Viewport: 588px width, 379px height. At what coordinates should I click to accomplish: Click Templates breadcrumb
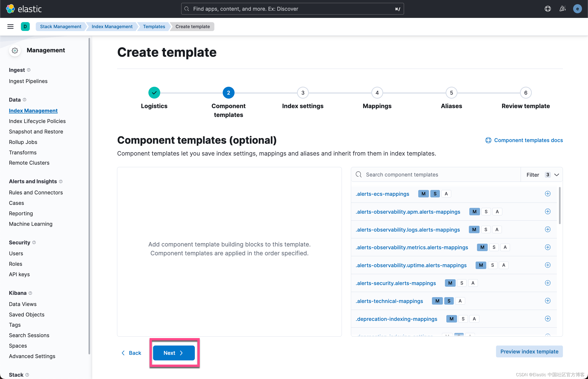(154, 27)
